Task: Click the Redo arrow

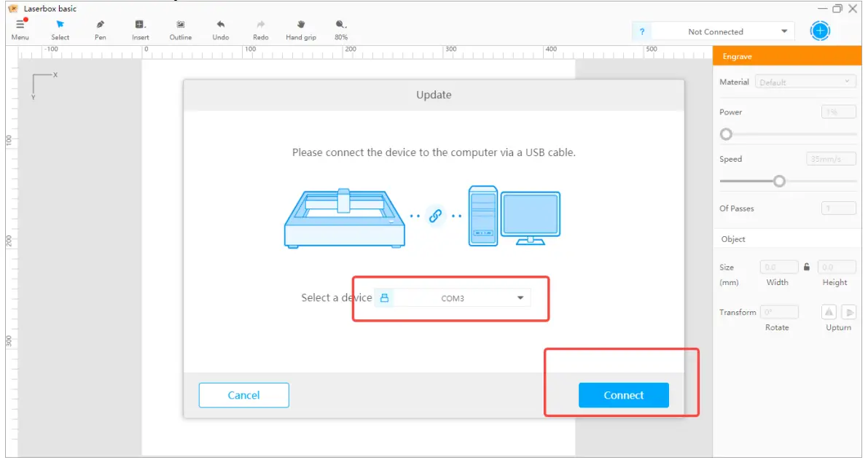Action: coord(261,24)
